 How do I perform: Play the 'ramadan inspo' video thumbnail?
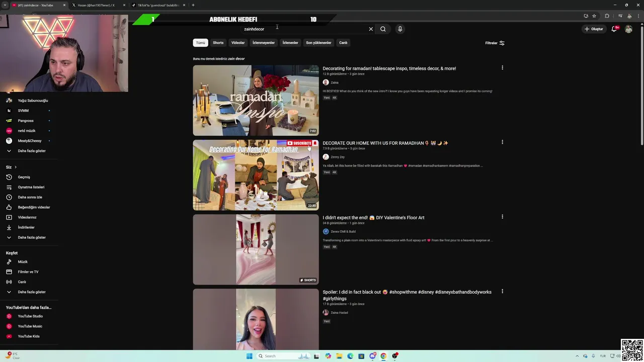256,100
